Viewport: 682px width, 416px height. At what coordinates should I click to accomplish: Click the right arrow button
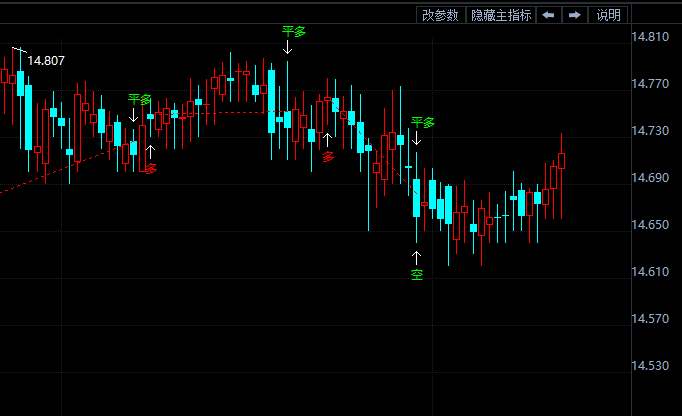(575, 15)
